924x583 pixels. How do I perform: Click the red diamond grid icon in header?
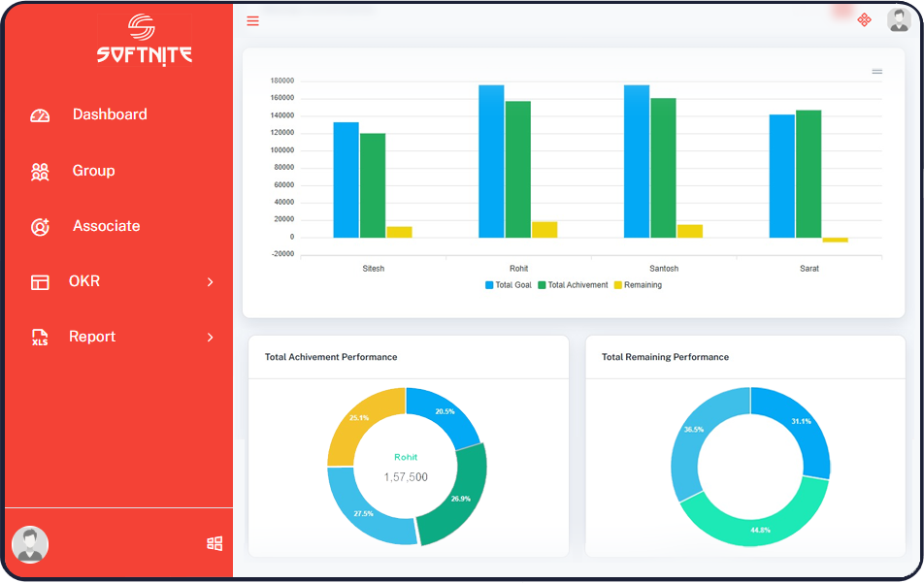point(864,19)
